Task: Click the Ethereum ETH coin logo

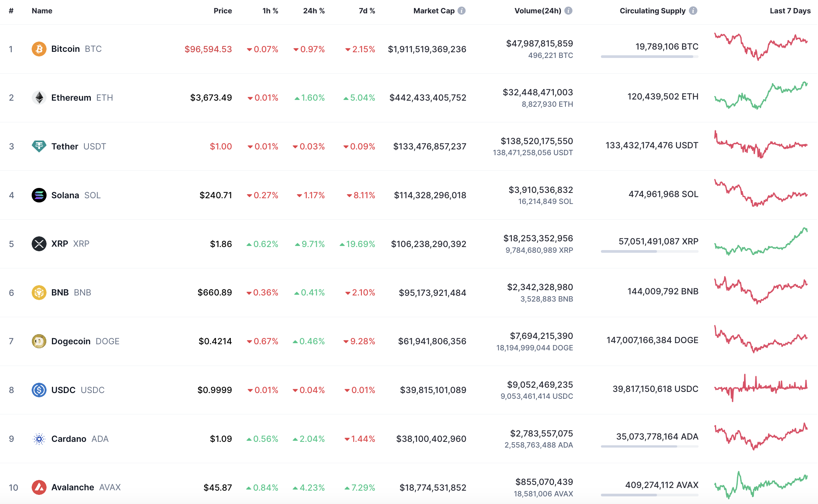Action: click(x=39, y=98)
